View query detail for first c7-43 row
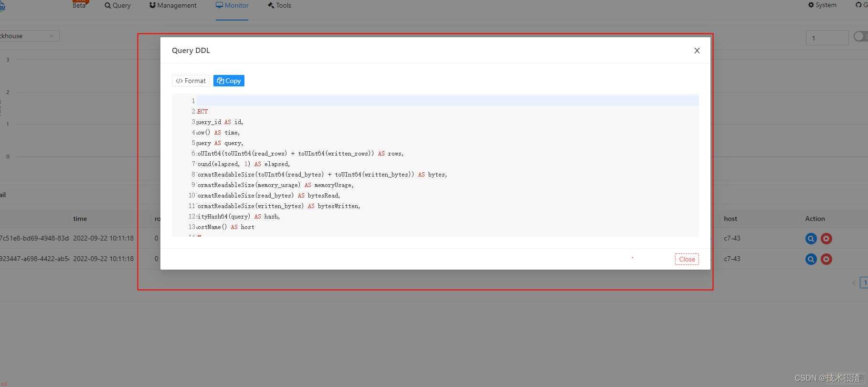The width and height of the screenshot is (868, 387). tap(811, 239)
